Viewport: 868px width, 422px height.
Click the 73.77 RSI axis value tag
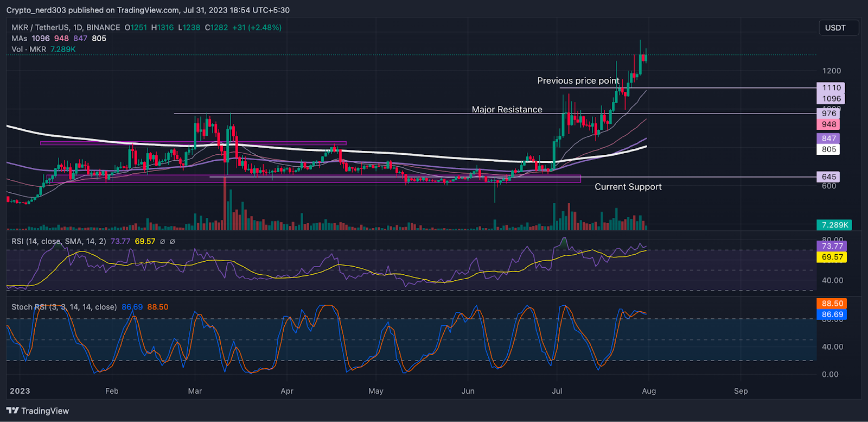[832, 246]
